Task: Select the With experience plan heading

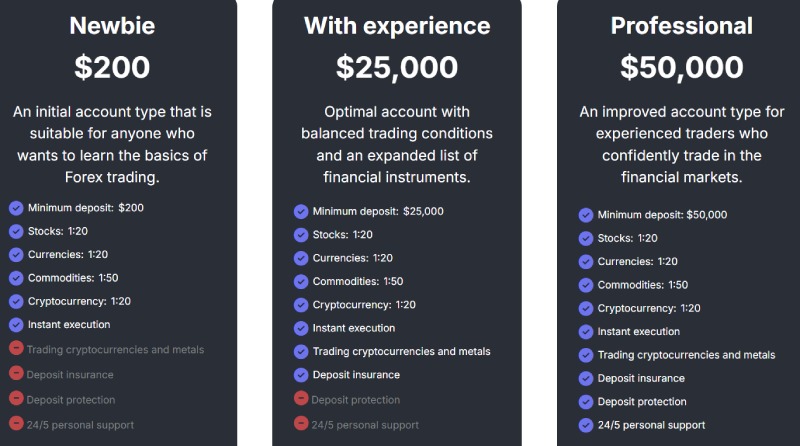Action: coord(397,26)
